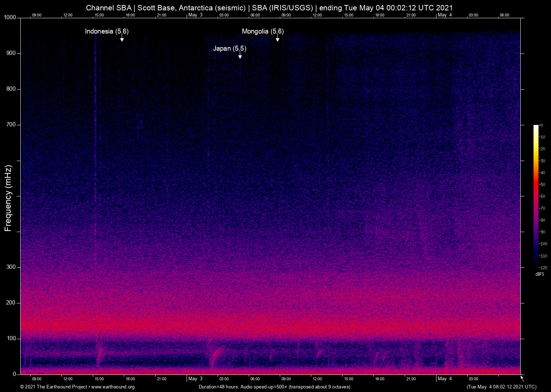Click the Indonesia (5.6) event marker arrow
The width and height of the screenshot is (551, 392).
coord(122,39)
